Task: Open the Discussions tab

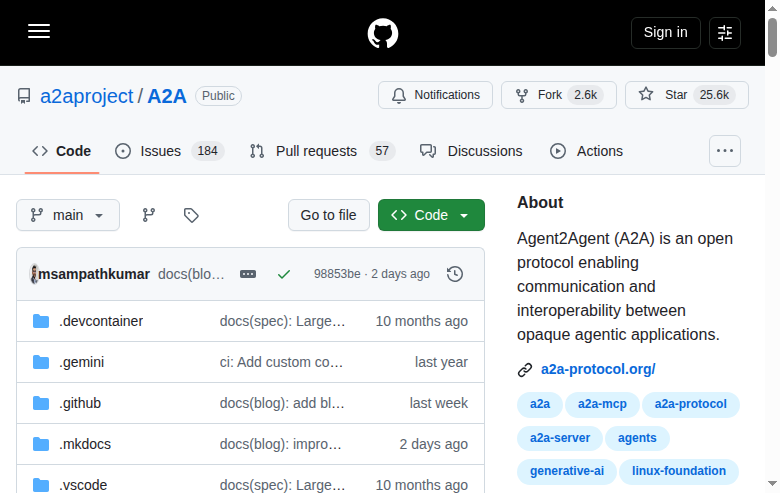Action: 471,151
